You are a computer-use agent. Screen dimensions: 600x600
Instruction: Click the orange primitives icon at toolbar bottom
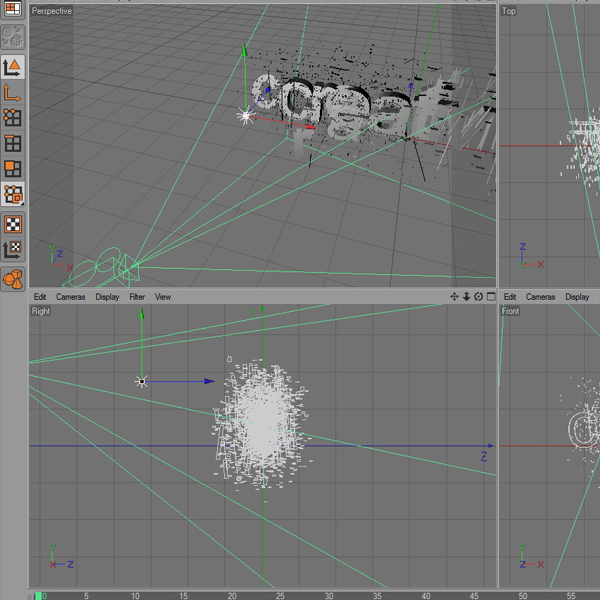(x=13, y=279)
